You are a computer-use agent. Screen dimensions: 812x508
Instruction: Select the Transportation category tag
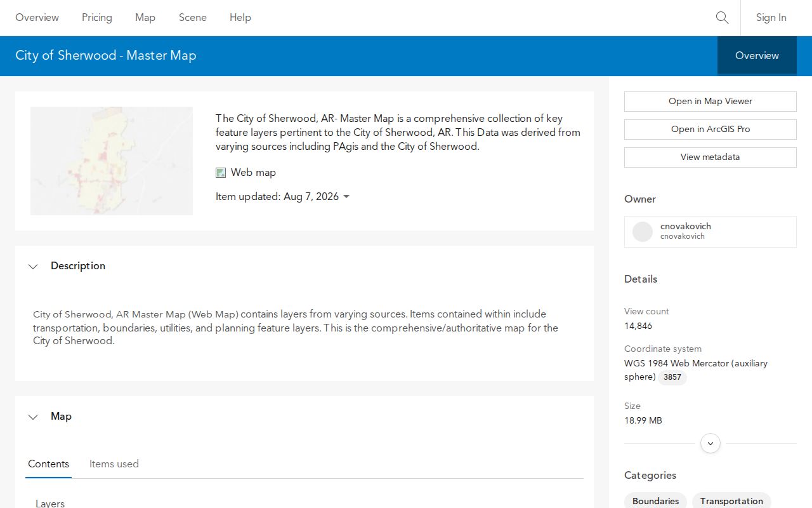click(731, 501)
